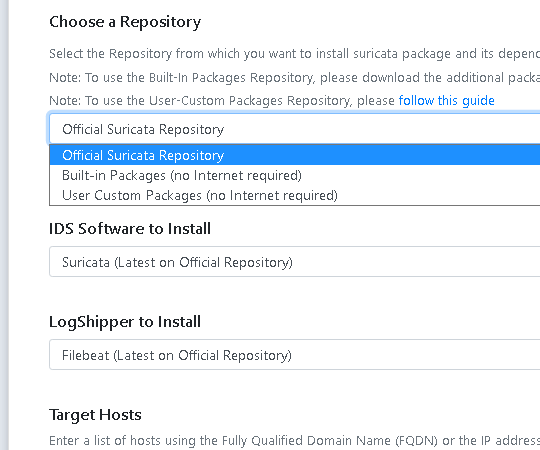
Task: Click the Built-In Packages Repository note text
Action: tap(294, 77)
